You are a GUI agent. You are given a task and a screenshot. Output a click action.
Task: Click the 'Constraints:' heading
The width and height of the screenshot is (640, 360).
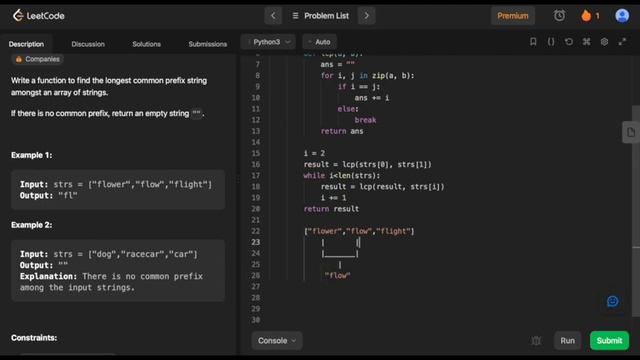(34, 338)
